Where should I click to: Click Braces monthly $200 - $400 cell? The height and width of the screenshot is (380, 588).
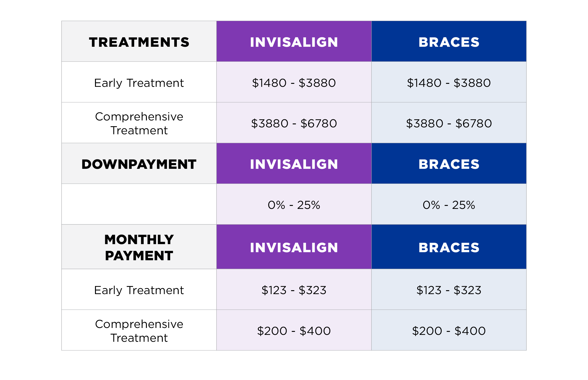click(x=449, y=330)
